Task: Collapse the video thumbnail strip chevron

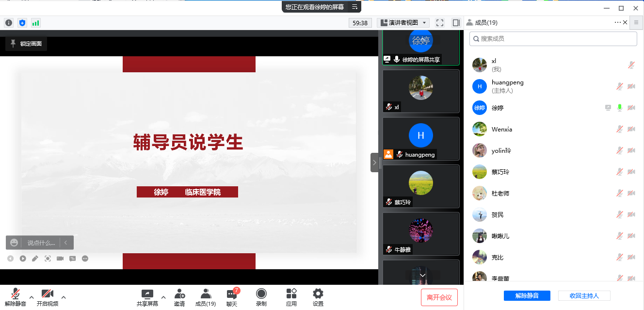Action: tap(374, 163)
